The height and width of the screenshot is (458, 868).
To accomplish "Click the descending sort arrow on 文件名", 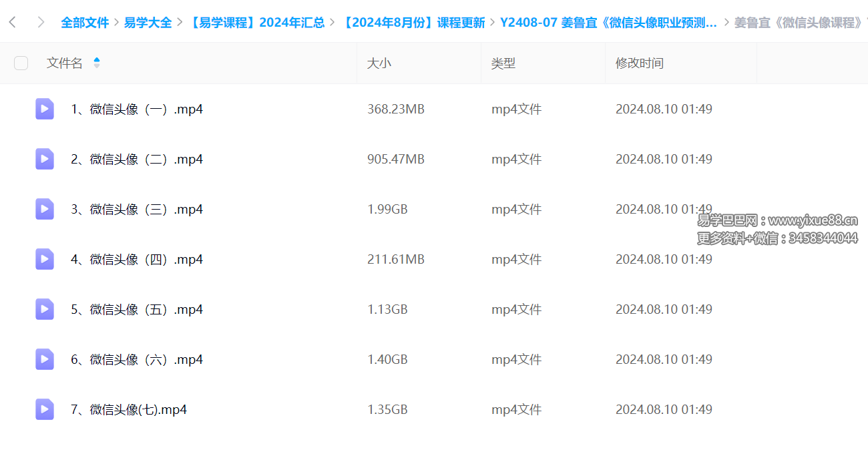I will (x=96, y=67).
